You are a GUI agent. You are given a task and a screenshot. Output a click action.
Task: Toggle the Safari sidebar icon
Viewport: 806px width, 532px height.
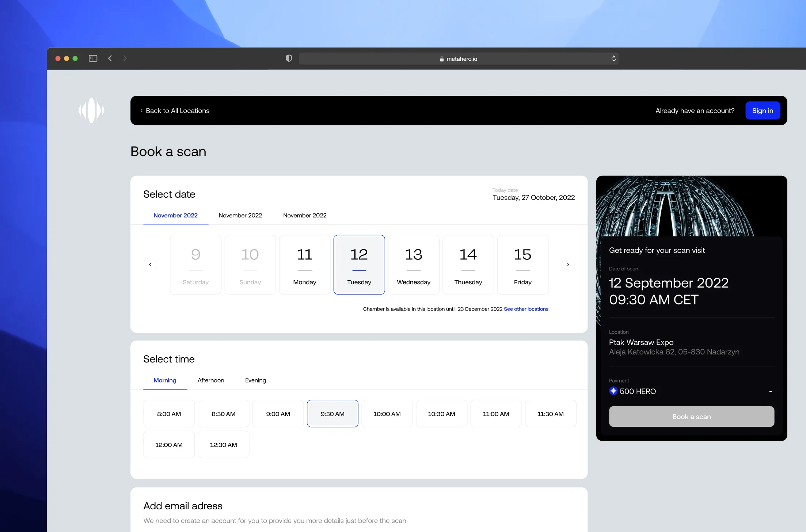[x=93, y=58]
